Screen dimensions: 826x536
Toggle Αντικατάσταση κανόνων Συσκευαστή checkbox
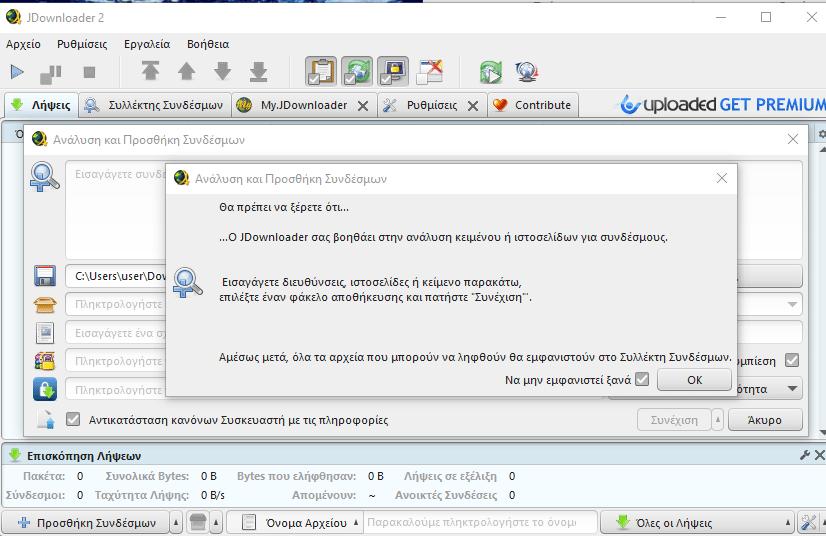73,420
